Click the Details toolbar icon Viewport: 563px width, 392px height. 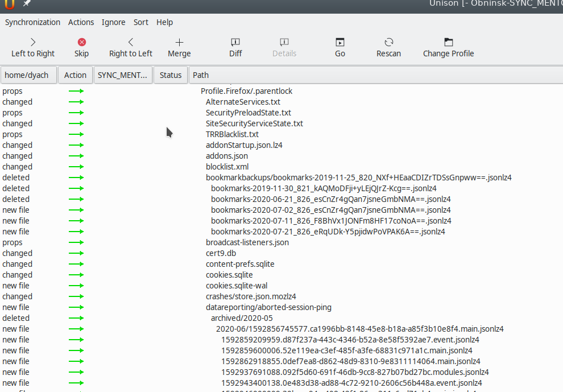pyautogui.click(x=284, y=42)
